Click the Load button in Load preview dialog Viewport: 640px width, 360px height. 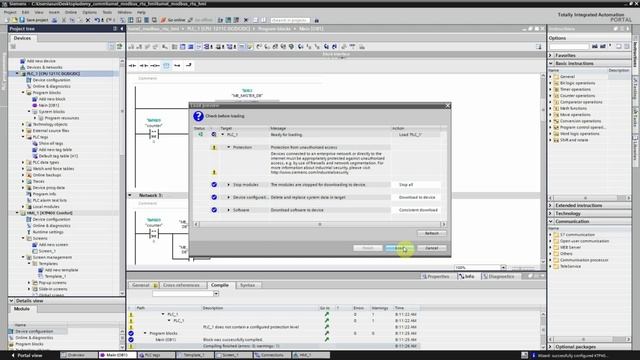tap(399, 248)
